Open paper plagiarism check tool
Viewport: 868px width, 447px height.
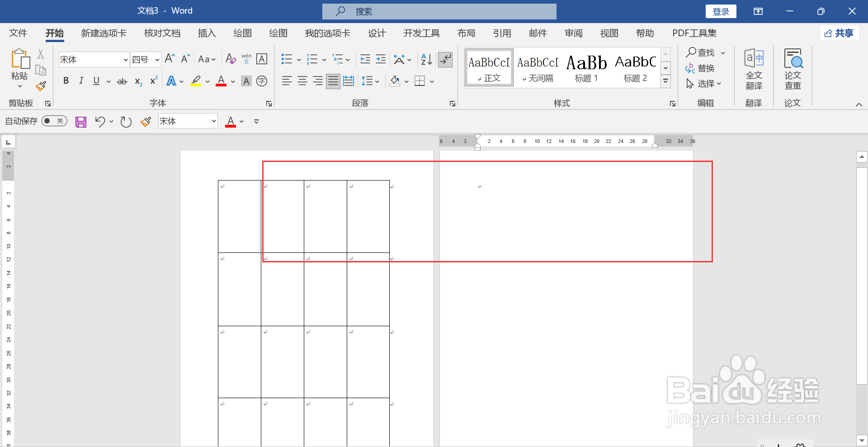pos(793,69)
